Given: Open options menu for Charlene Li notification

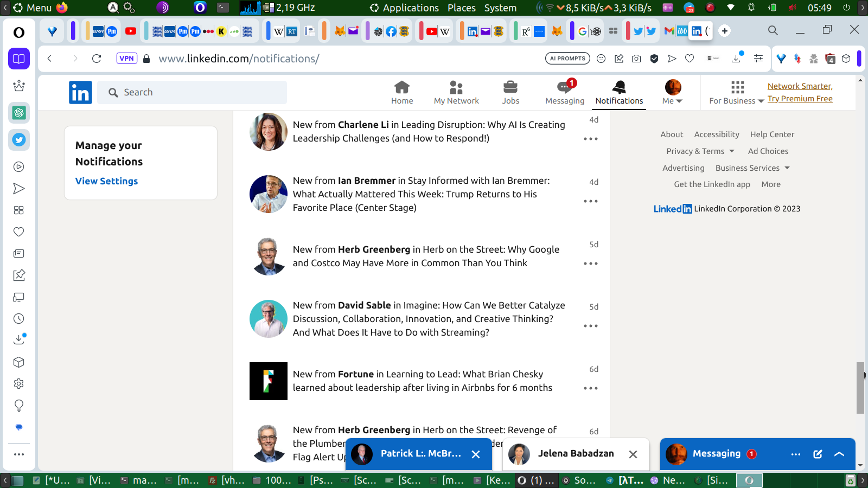Looking at the screenshot, I should click(x=590, y=139).
